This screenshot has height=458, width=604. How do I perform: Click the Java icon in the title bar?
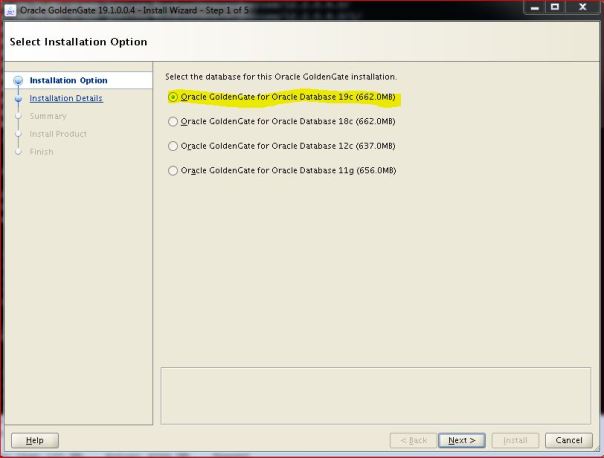10,10
